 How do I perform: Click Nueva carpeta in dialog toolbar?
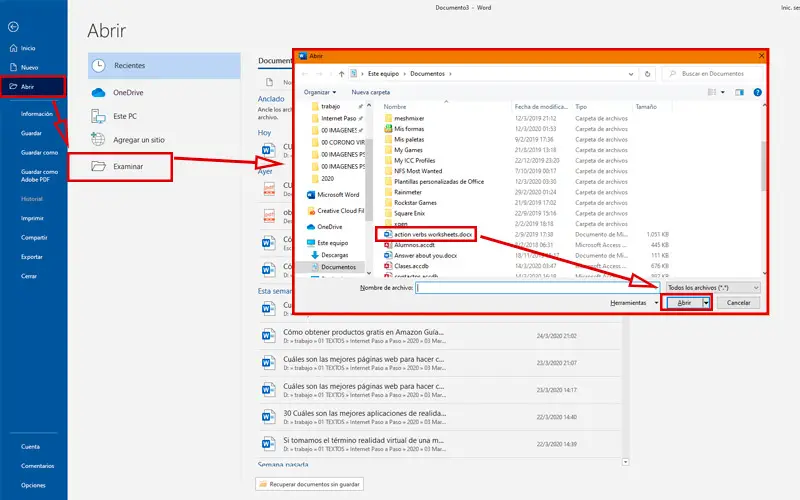(x=371, y=92)
